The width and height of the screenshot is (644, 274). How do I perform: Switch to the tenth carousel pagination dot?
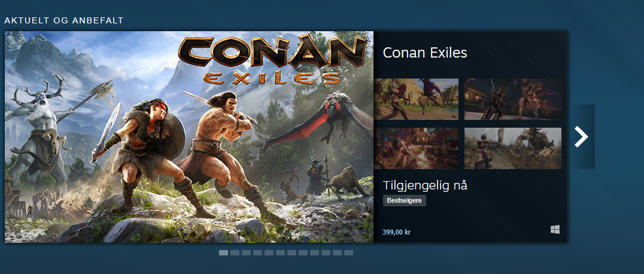(326, 253)
